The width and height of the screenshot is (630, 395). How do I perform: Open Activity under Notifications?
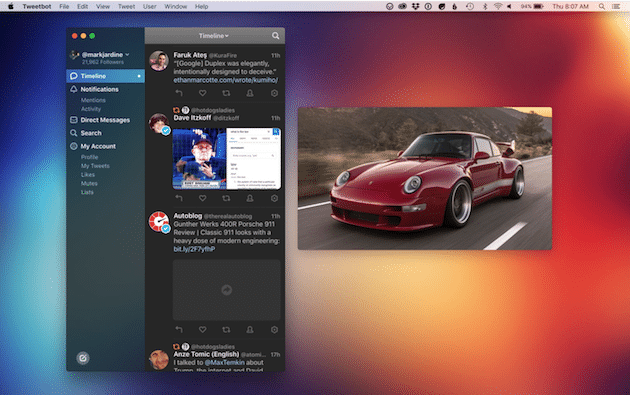[91, 109]
